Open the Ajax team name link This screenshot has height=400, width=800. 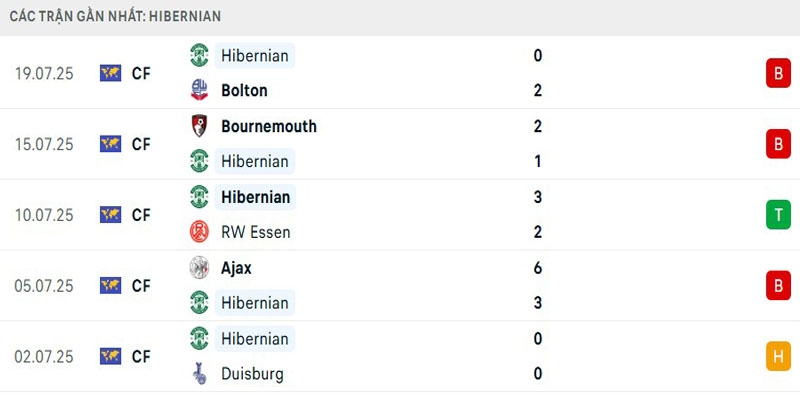(237, 268)
